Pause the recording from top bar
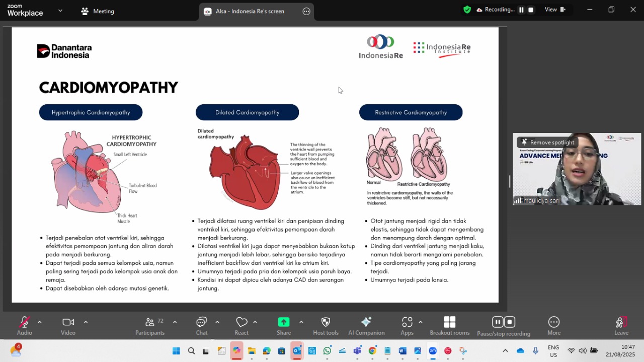The width and height of the screenshot is (644, 362). (521, 10)
